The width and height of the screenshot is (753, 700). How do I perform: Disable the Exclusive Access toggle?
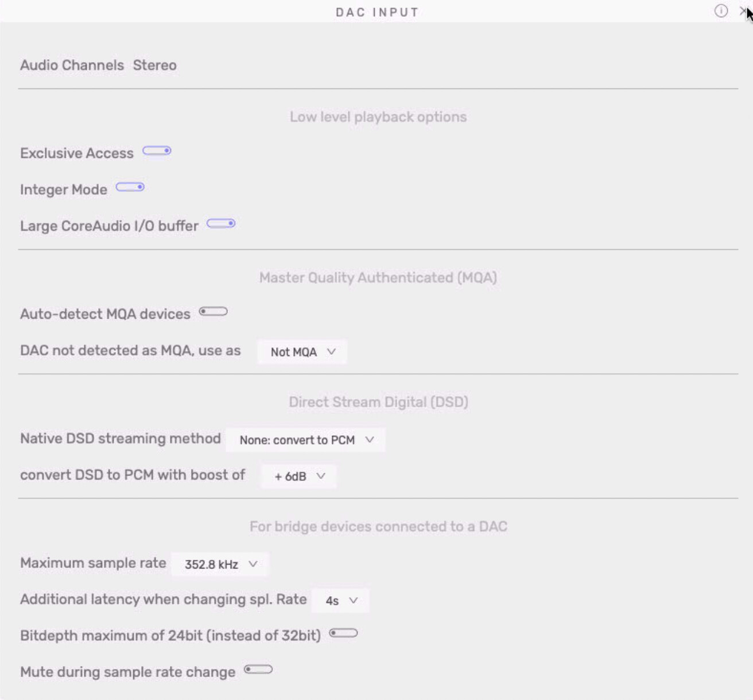157,151
